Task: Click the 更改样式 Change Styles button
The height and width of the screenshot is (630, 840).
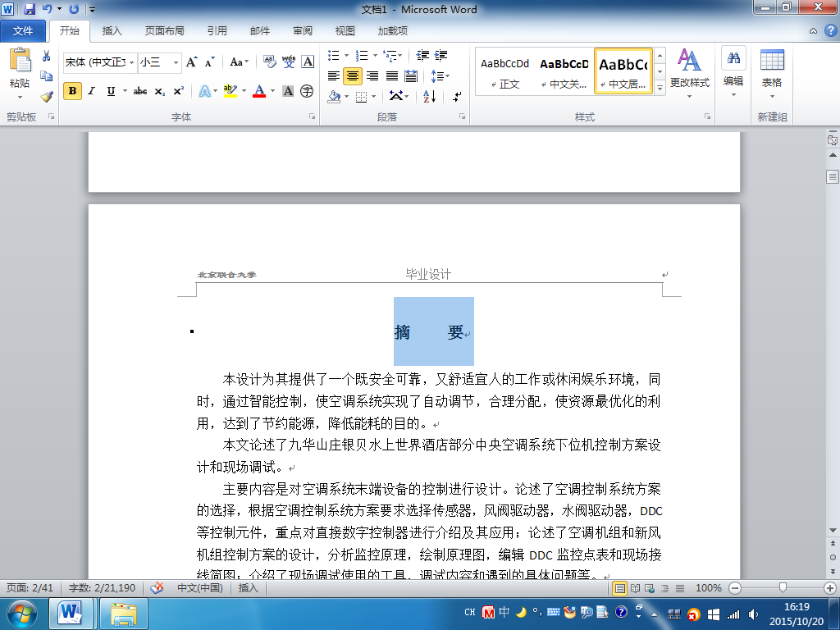Action: 689,73
